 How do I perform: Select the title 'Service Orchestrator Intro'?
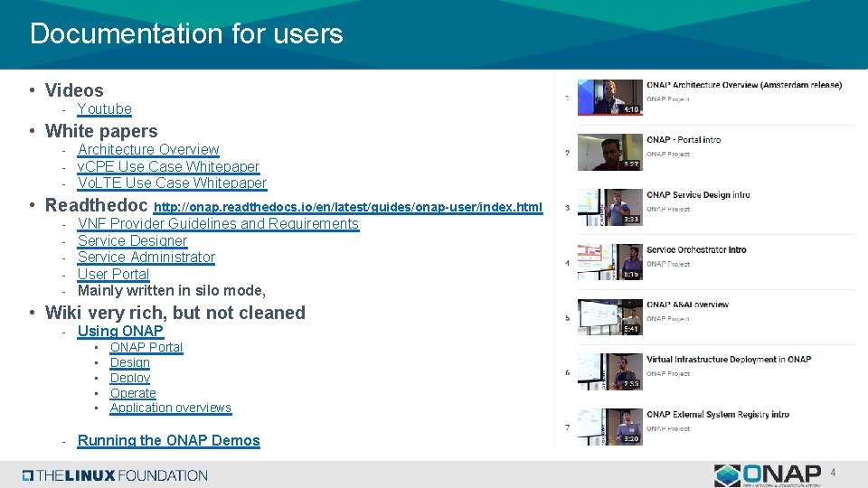tap(696, 249)
